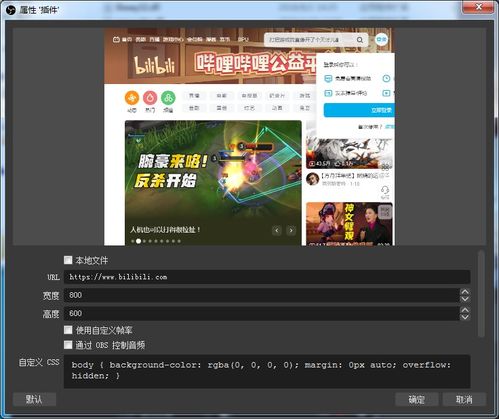This screenshot has width=499, height=419.
Task: Click the clock icon in the login popup
Action: click(x=386, y=79)
